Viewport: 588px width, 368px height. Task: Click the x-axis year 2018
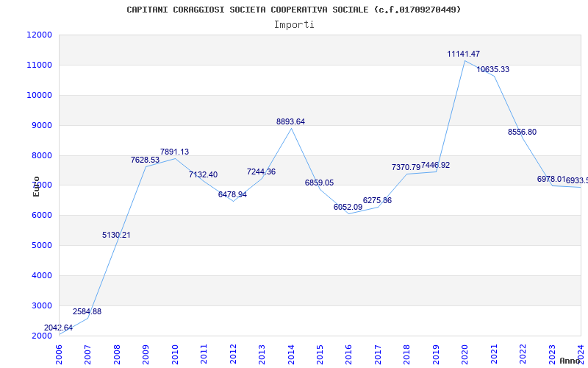pyautogui.click(x=407, y=354)
